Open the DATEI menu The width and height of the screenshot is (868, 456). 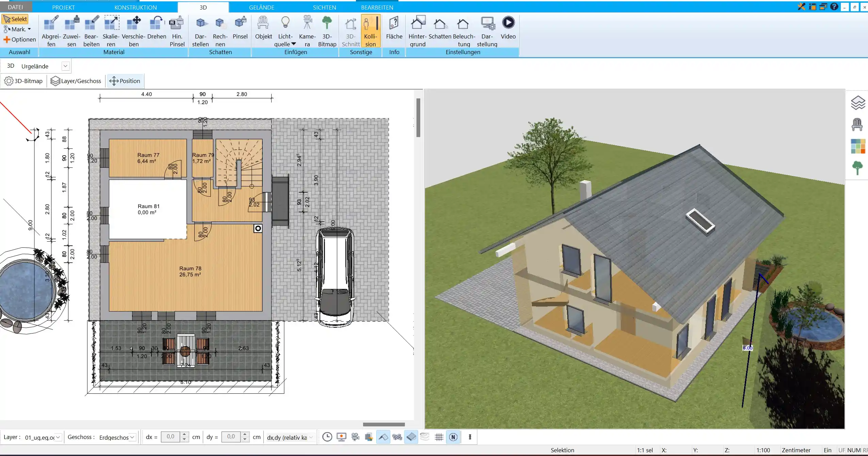point(16,7)
